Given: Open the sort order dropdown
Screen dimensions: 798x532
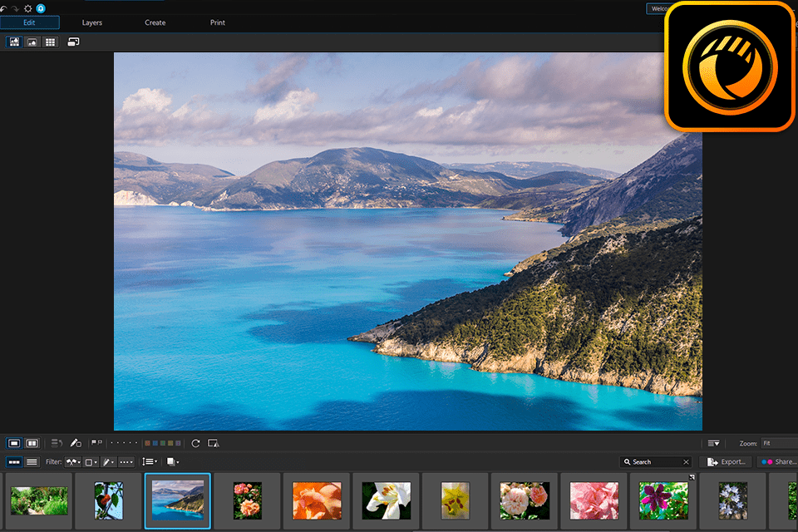Looking at the screenshot, I should 150,462.
